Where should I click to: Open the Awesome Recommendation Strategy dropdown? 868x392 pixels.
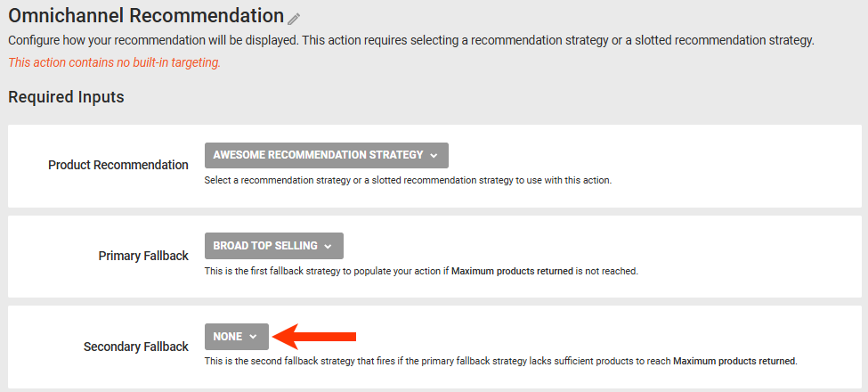[x=326, y=155]
